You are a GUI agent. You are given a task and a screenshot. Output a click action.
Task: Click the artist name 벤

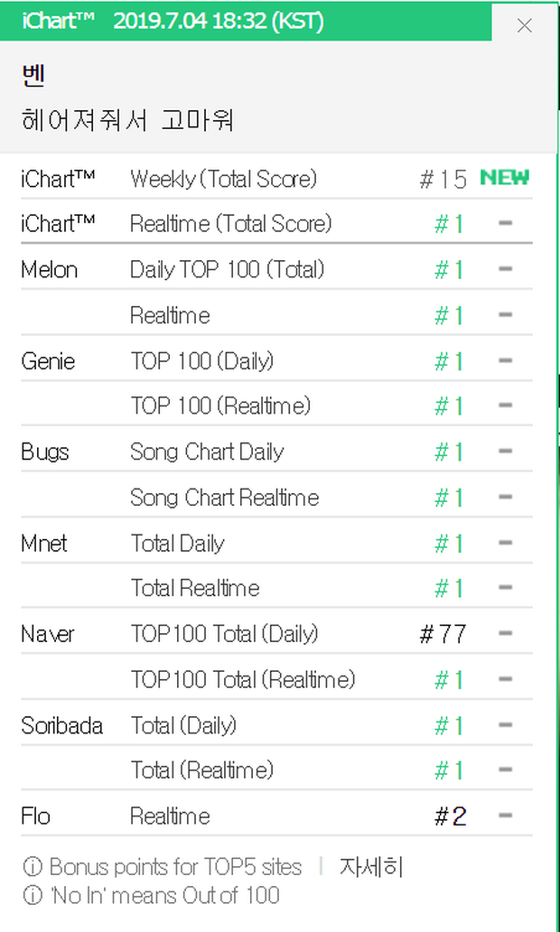pyautogui.click(x=33, y=75)
